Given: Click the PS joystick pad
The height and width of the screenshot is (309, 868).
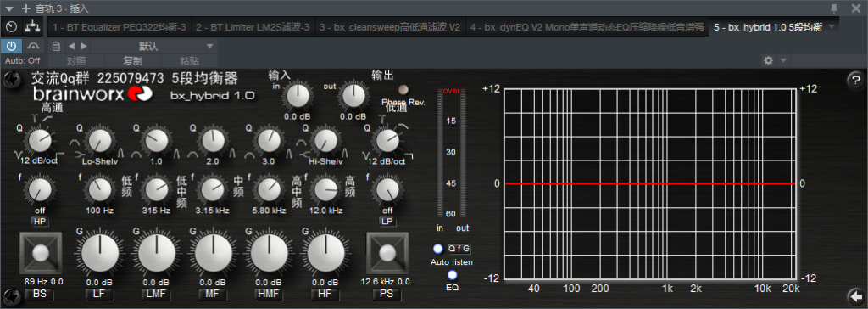Looking at the screenshot, I should click(x=387, y=254).
